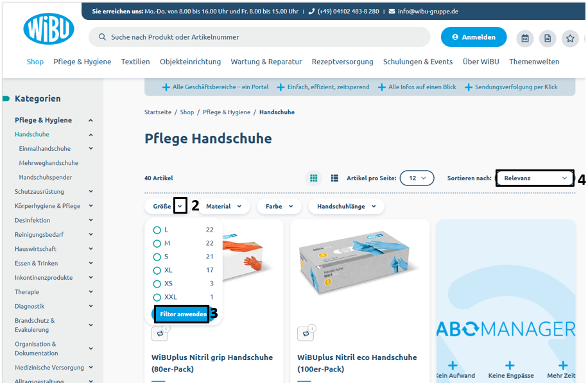Viewport: 588px width, 385px height.
Task: Open Hauswirtschaft sidebar category
Action: (35, 249)
